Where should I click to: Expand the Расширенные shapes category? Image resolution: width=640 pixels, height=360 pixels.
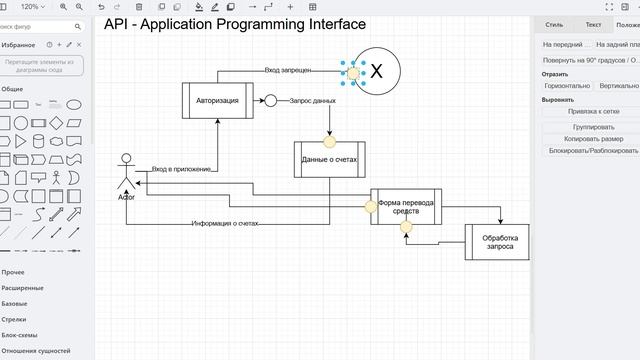22,288
